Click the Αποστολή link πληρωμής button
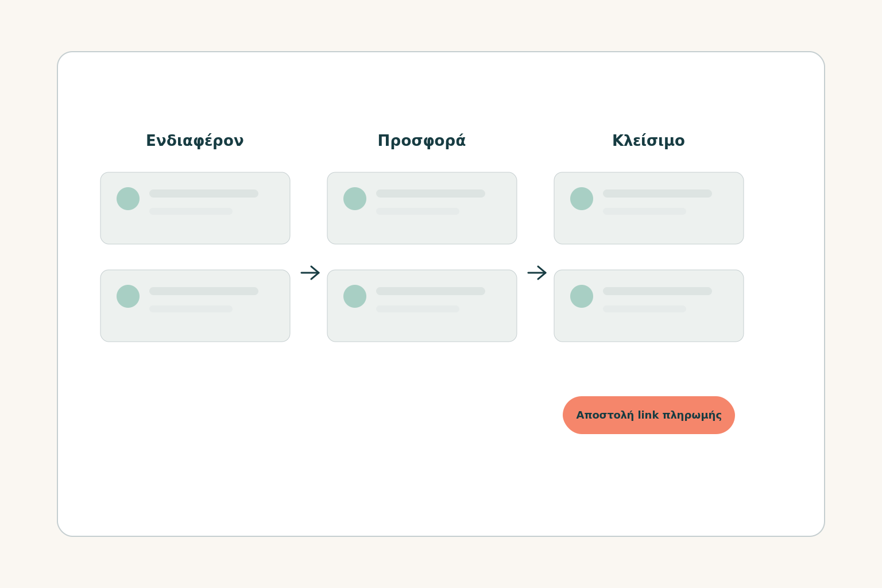882x588 pixels. click(x=649, y=415)
